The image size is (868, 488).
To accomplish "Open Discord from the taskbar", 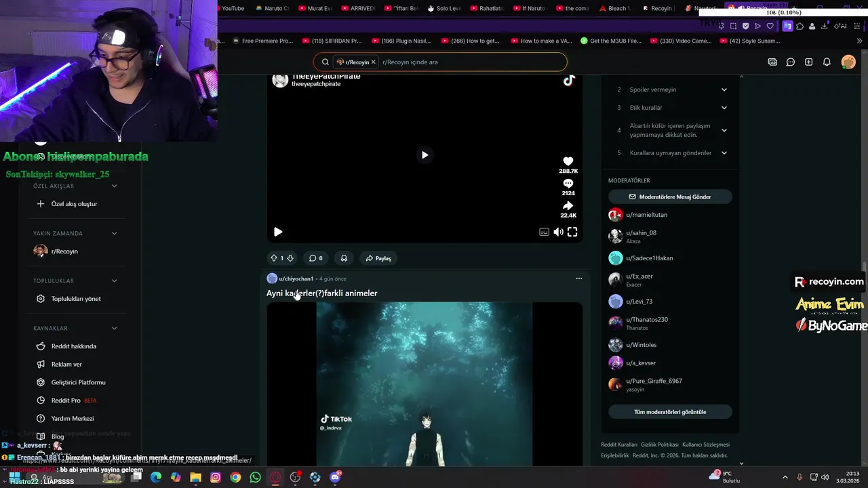I will pyautogui.click(x=335, y=477).
